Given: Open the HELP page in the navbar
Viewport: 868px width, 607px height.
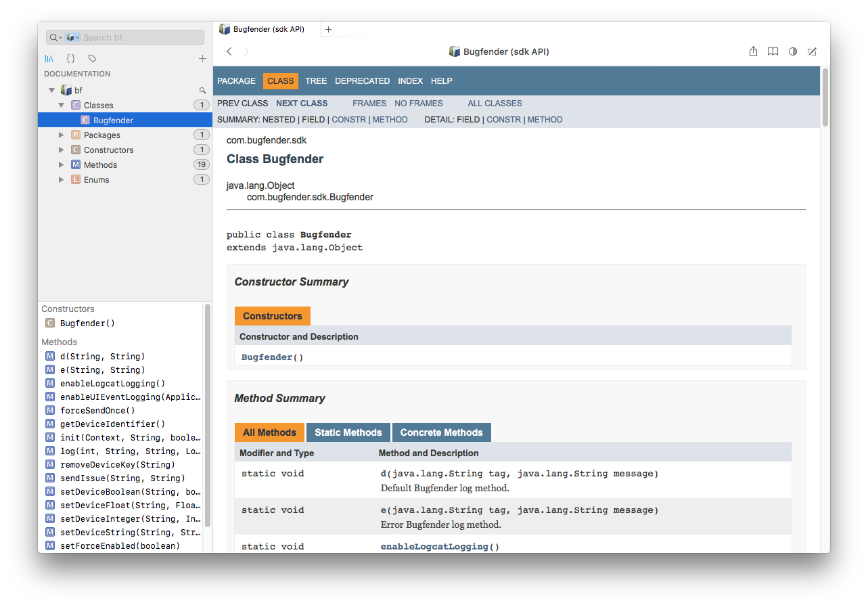Looking at the screenshot, I should click(x=441, y=81).
